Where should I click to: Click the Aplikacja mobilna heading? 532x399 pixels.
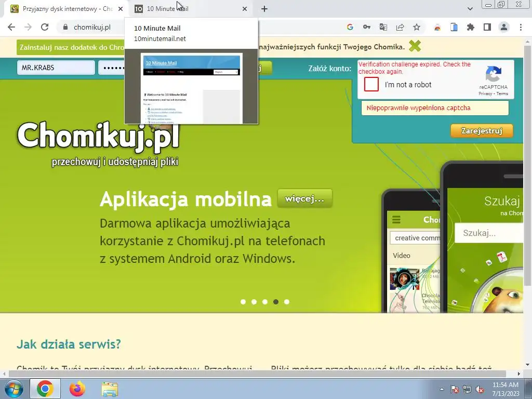click(185, 199)
